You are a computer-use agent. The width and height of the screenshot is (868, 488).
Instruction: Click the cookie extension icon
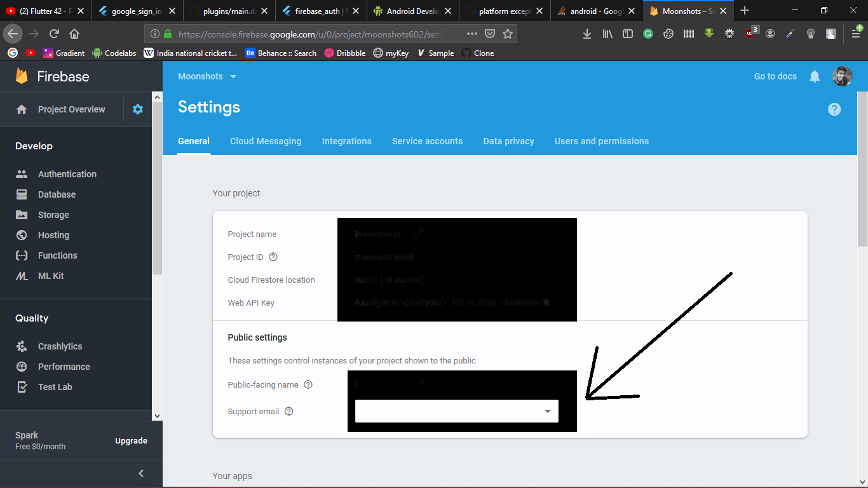(668, 34)
